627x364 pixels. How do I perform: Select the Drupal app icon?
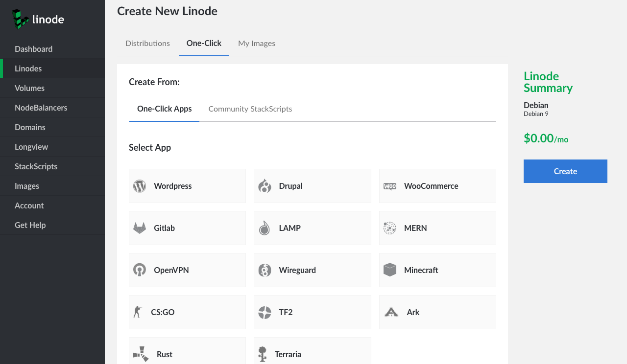point(265,186)
